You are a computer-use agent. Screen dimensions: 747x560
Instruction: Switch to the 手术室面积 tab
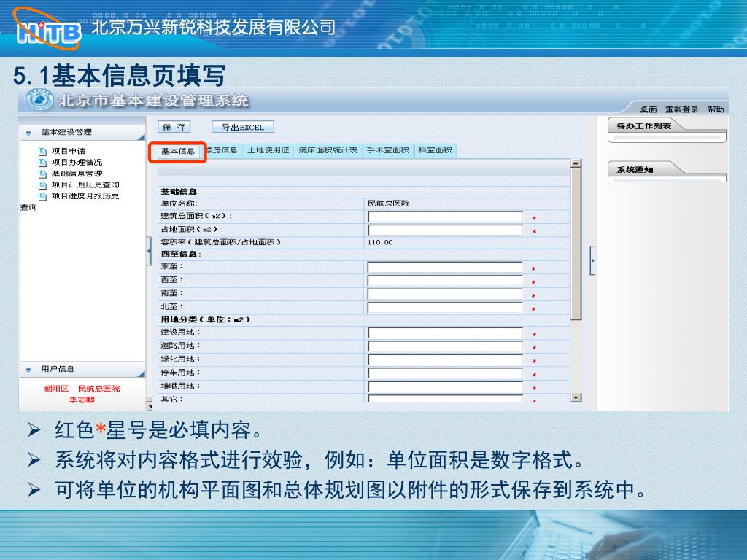388,150
